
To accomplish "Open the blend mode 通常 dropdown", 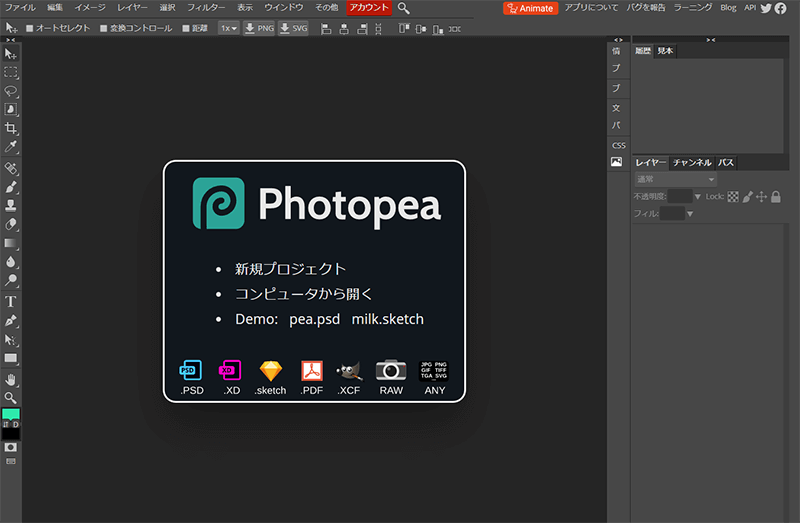I will tap(675, 179).
